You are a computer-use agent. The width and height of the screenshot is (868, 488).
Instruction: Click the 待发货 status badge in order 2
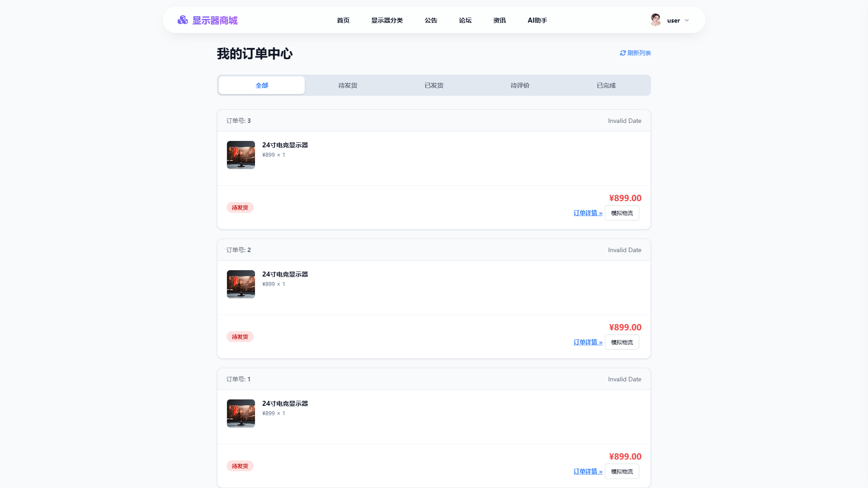click(x=240, y=337)
